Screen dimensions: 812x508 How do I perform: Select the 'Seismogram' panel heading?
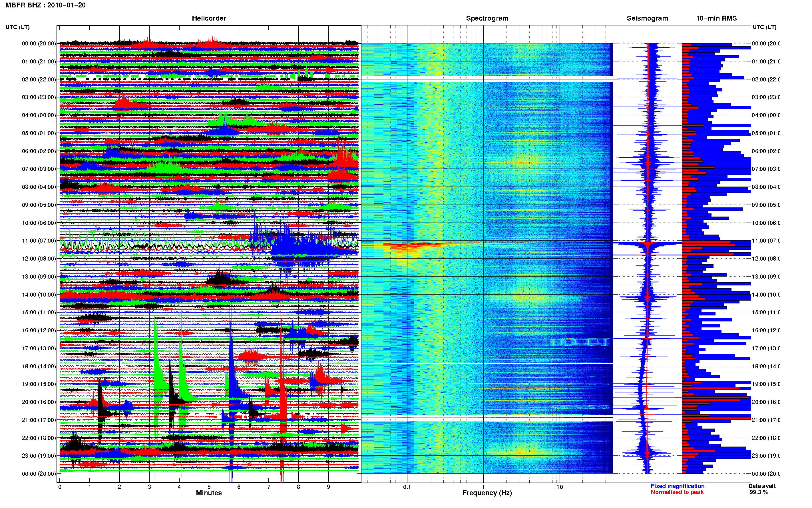click(x=647, y=18)
